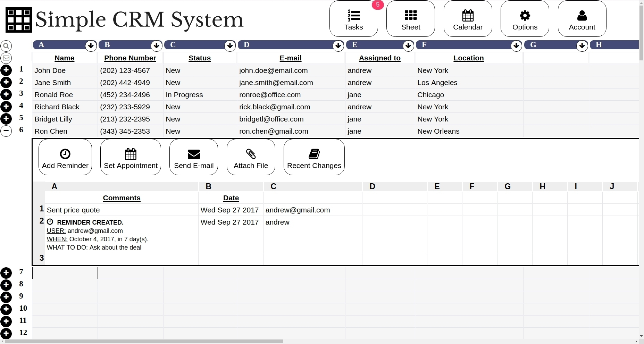Open the Tasks list
The image size is (644, 344).
pyautogui.click(x=353, y=19)
